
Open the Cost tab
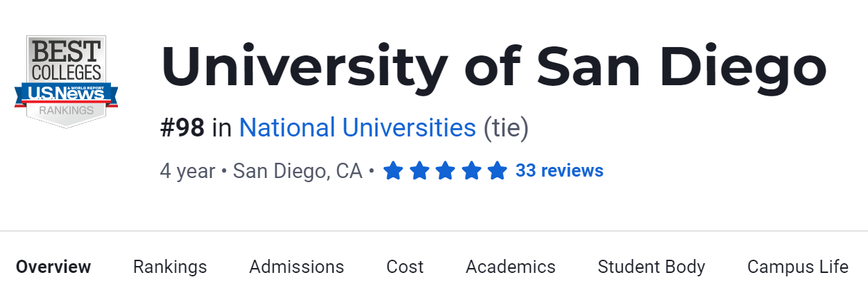(405, 267)
